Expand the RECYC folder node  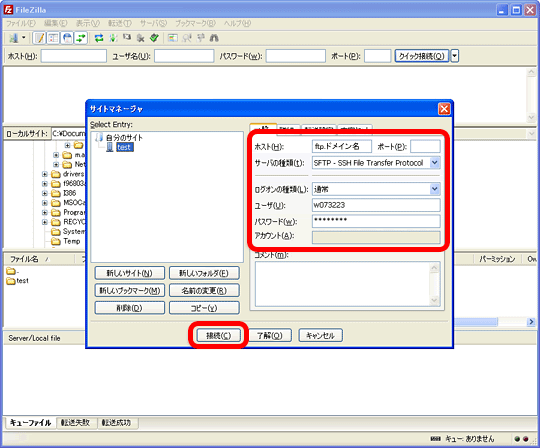(45, 222)
